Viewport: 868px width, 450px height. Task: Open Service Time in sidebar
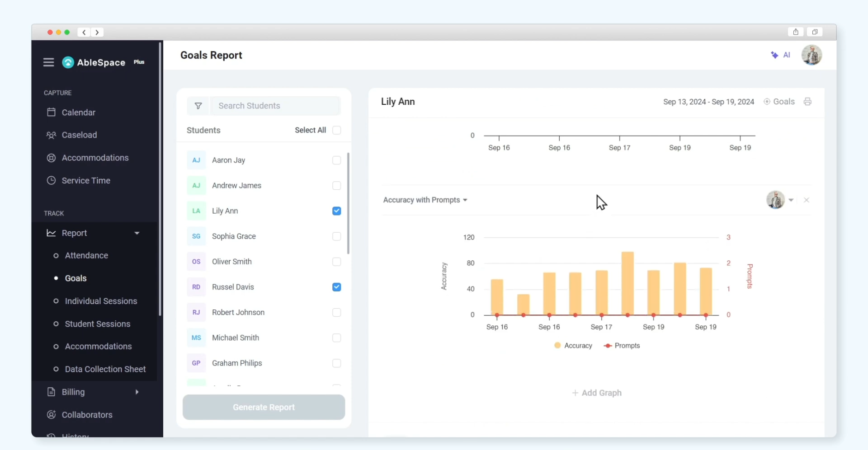85,181
